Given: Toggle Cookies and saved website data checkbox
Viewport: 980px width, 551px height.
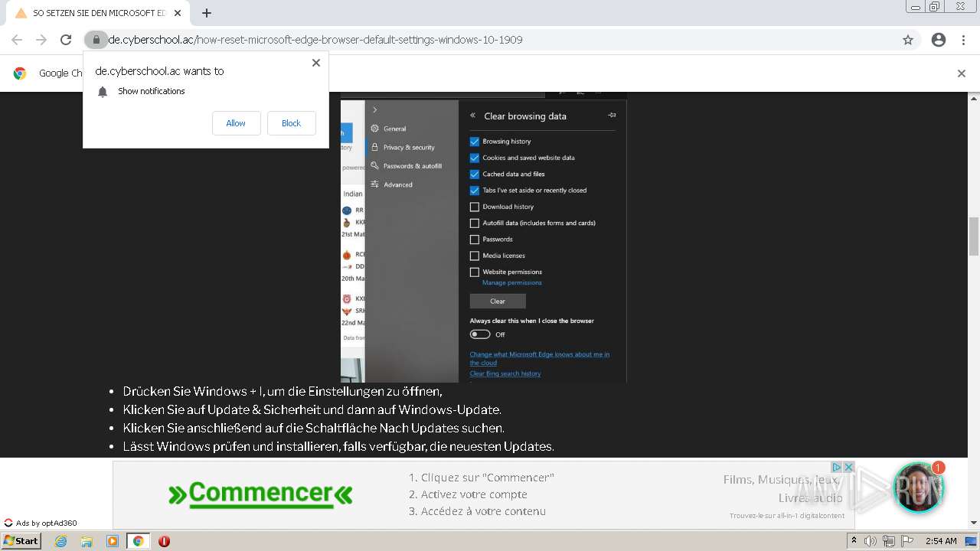Looking at the screenshot, I should [475, 158].
